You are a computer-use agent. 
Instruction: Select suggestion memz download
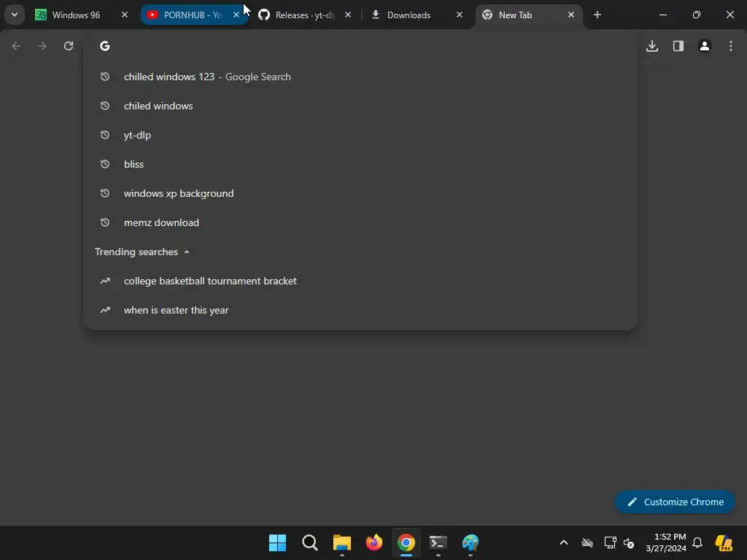tap(360, 222)
